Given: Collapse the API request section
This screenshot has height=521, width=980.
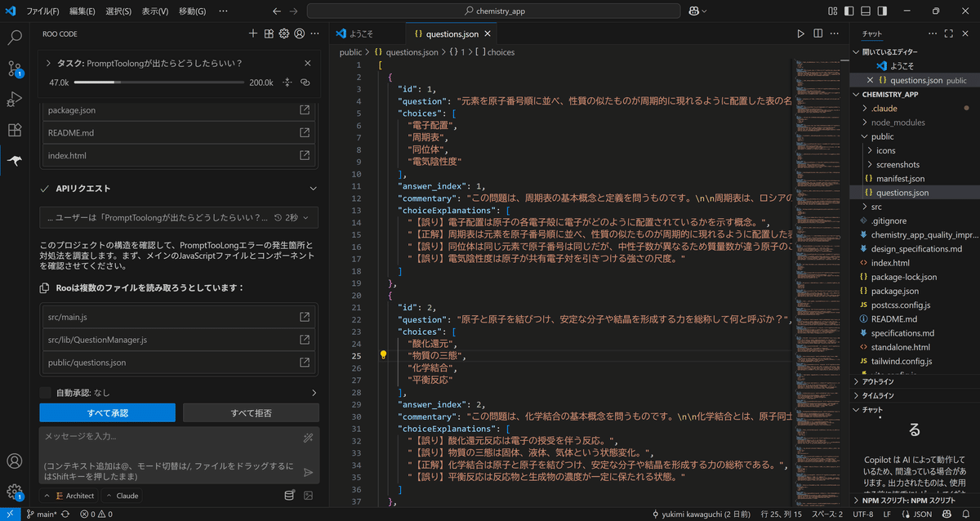Looking at the screenshot, I should coord(313,189).
